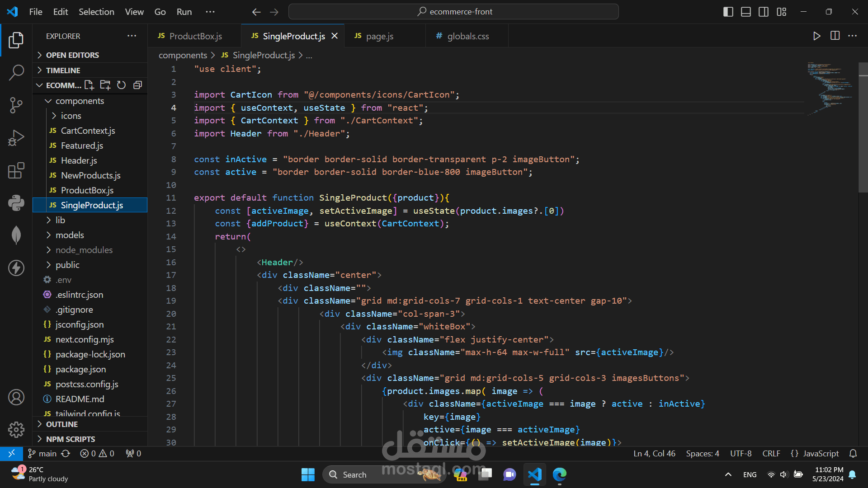868x488 pixels.
Task: Open the Search view in activity bar
Action: pyautogui.click(x=16, y=72)
